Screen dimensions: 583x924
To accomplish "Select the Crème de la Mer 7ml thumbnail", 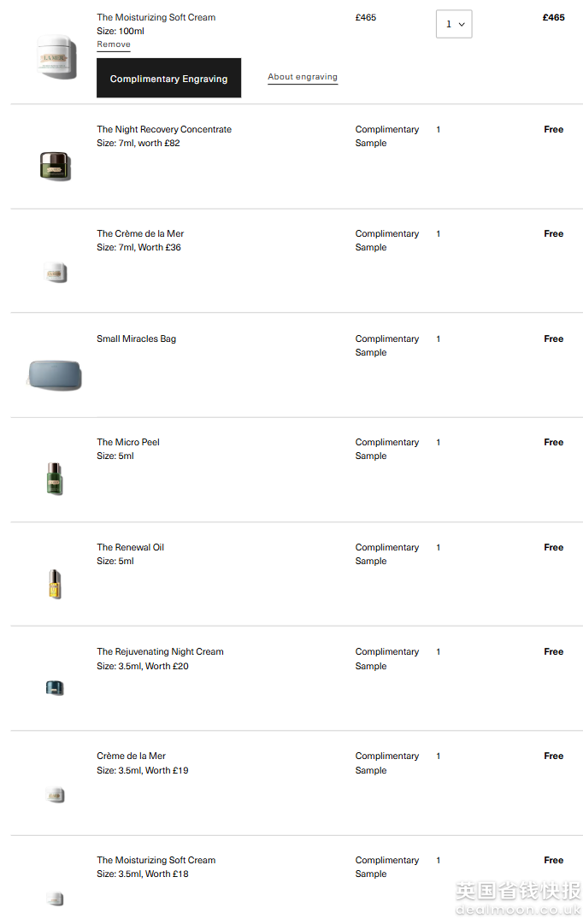I will click(x=55, y=273).
